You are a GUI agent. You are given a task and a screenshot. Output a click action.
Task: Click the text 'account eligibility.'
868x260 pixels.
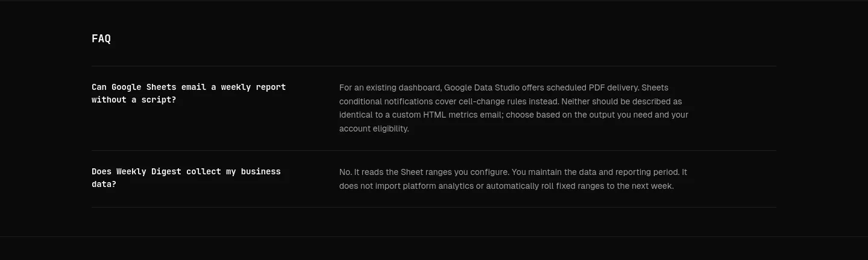(x=374, y=128)
